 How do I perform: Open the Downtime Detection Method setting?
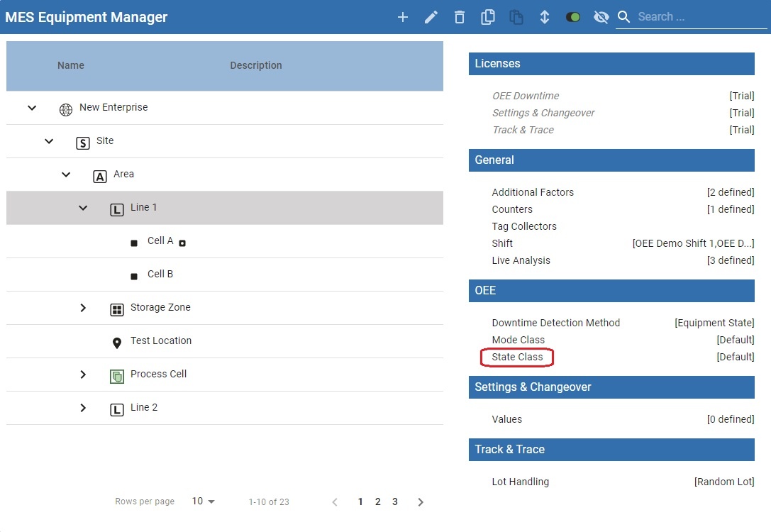pos(555,323)
